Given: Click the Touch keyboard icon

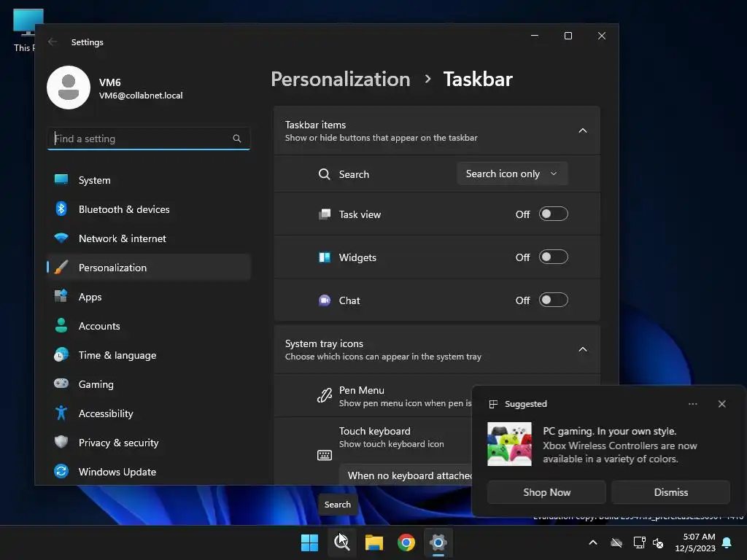Looking at the screenshot, I should pyautogui.click(x=325, y=455).
